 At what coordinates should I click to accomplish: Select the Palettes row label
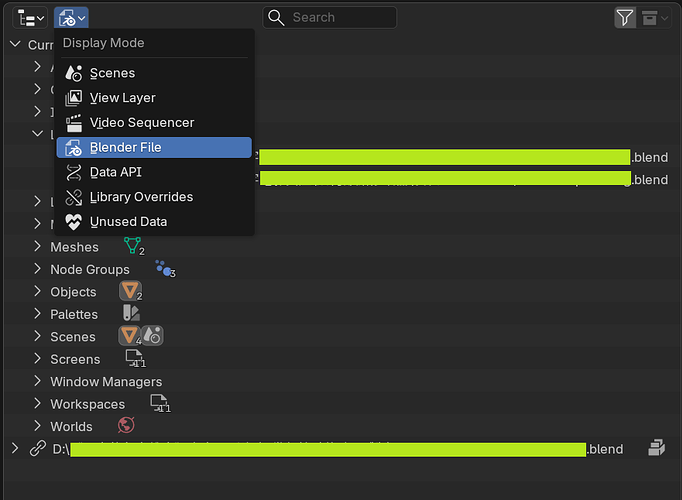74,314
